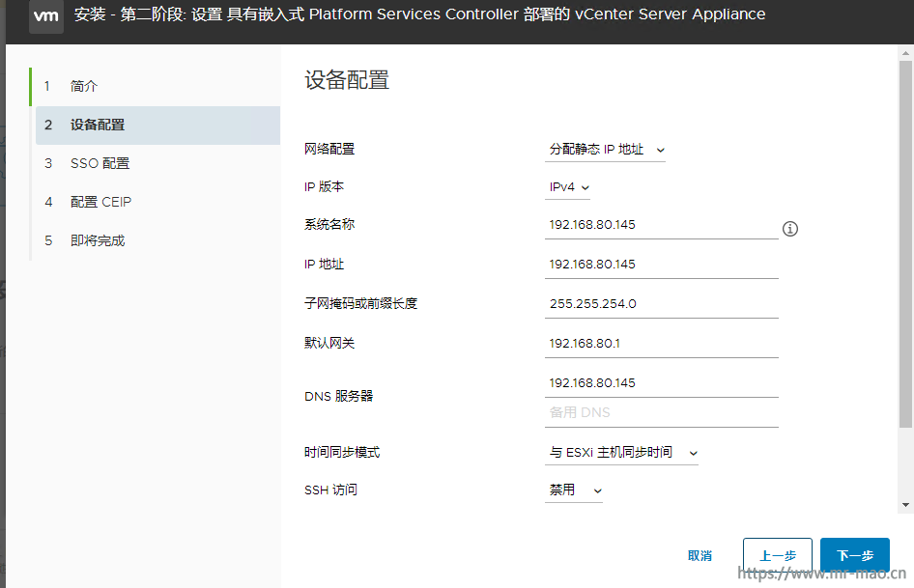
Task: Click the VMware vm logo icon
Action: (x=46, y=16)
